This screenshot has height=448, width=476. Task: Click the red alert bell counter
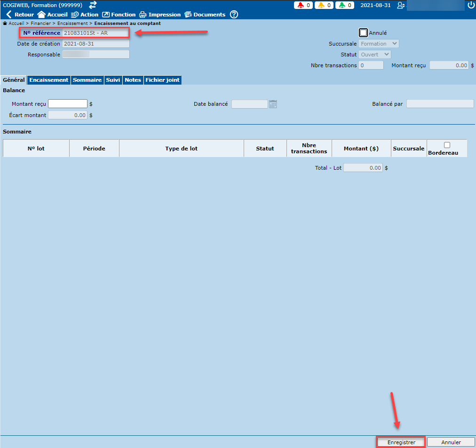[x=304, y=5]
